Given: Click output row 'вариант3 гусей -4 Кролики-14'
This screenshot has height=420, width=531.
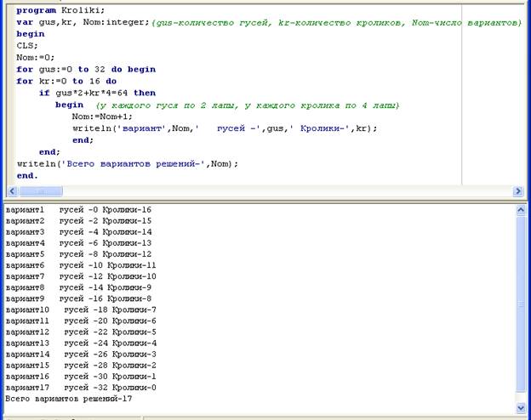Looking at the screenshot, I should pyautogui.click(x=78, y=232).
